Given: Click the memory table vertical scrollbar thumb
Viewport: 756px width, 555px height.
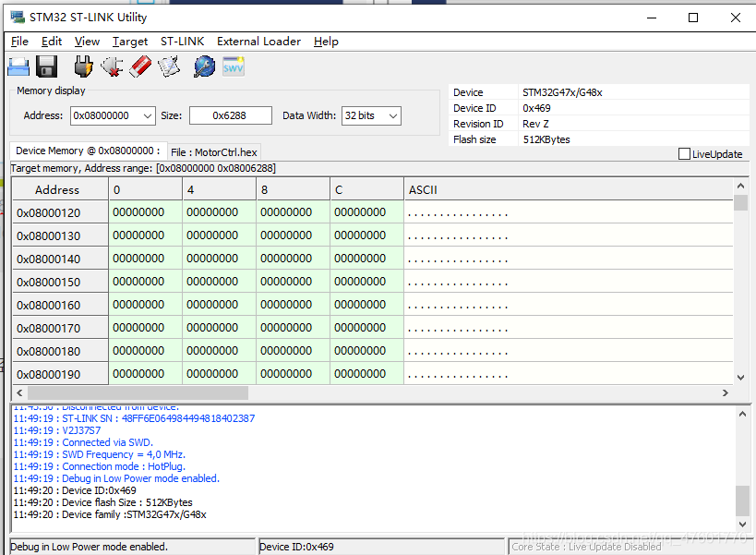Looking at the screenshot, I should pyautogui.click(x=741, y=202).
